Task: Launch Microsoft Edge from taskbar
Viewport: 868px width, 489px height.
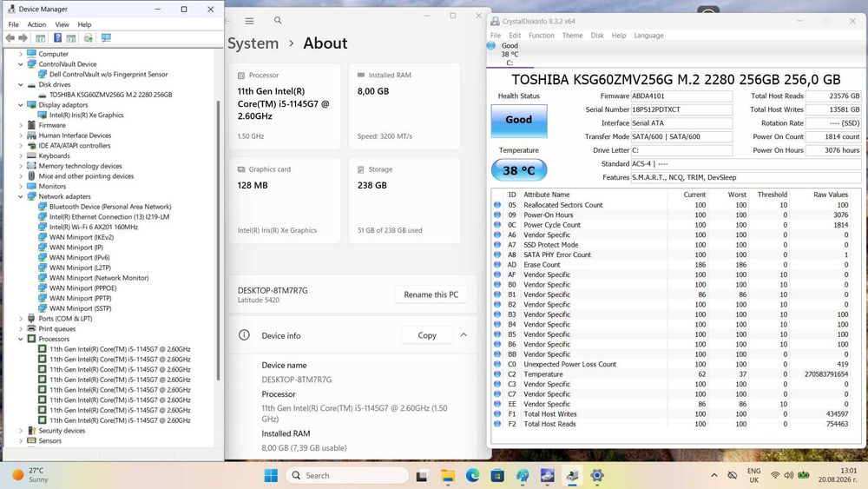Action: (473, 475)
